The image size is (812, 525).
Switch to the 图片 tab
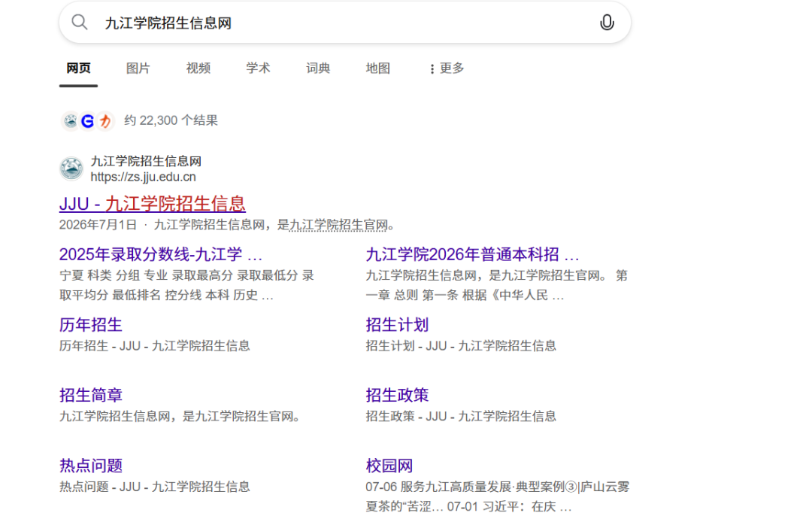(138, 68)
